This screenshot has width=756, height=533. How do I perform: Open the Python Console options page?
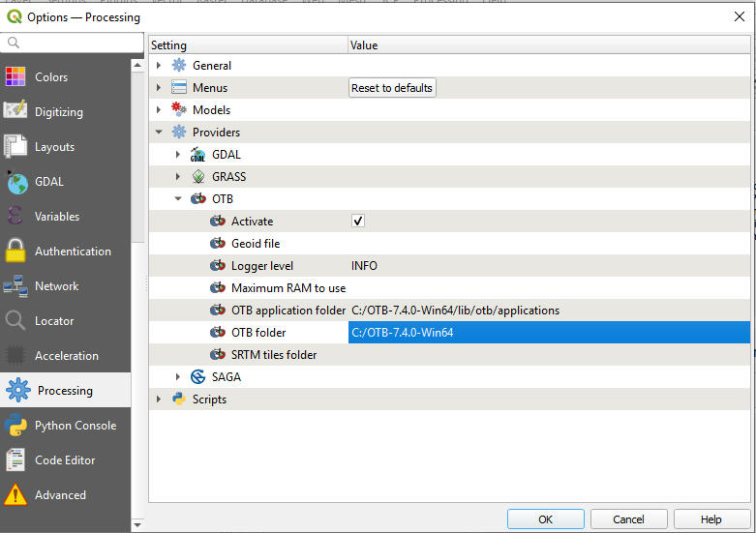[66, 425]
